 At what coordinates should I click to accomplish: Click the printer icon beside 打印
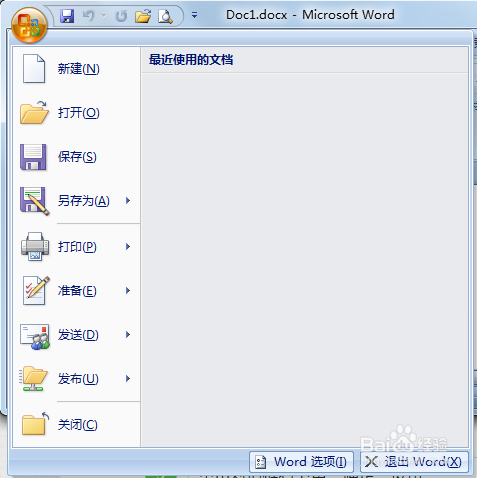coord(35,246)
